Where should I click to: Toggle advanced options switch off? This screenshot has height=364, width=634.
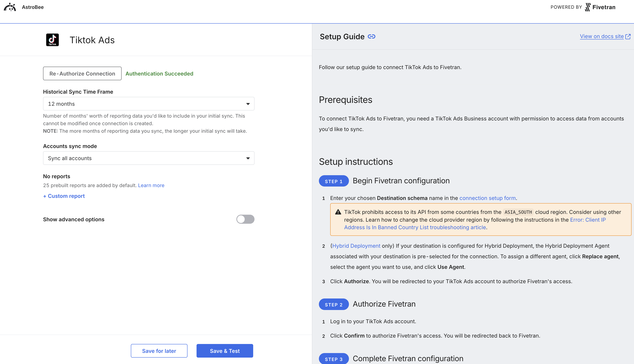click(x=245, y=219)
